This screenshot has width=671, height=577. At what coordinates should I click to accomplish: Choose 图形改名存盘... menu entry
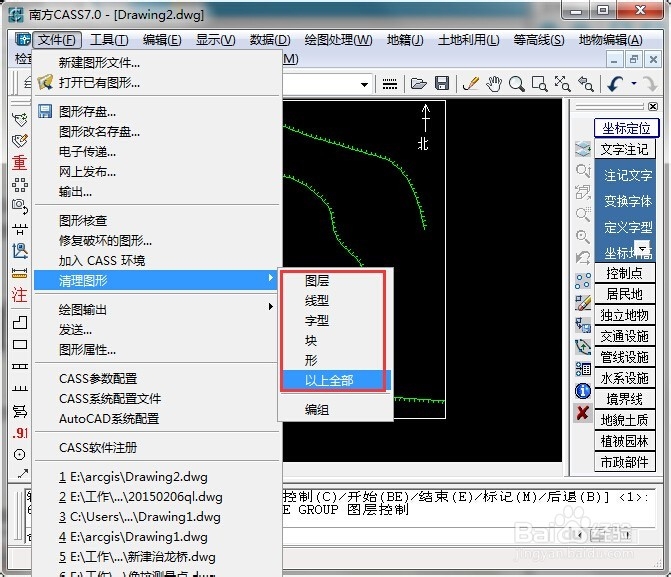click(157, 131)
